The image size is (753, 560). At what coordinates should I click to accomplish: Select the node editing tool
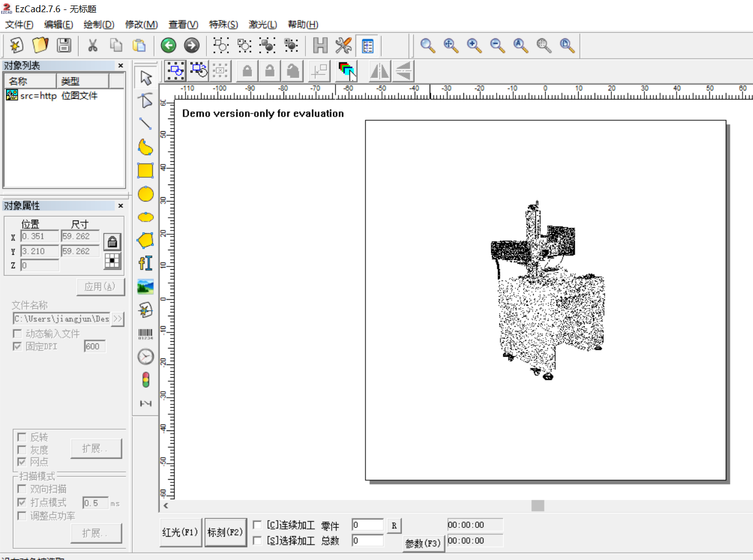(146, 101)
